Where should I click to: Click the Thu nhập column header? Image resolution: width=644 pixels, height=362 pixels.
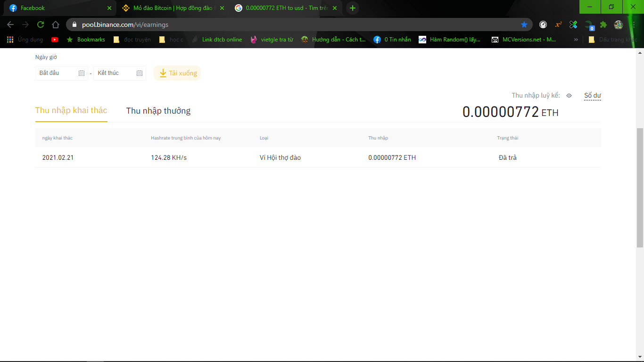click(x=378, y=138)
